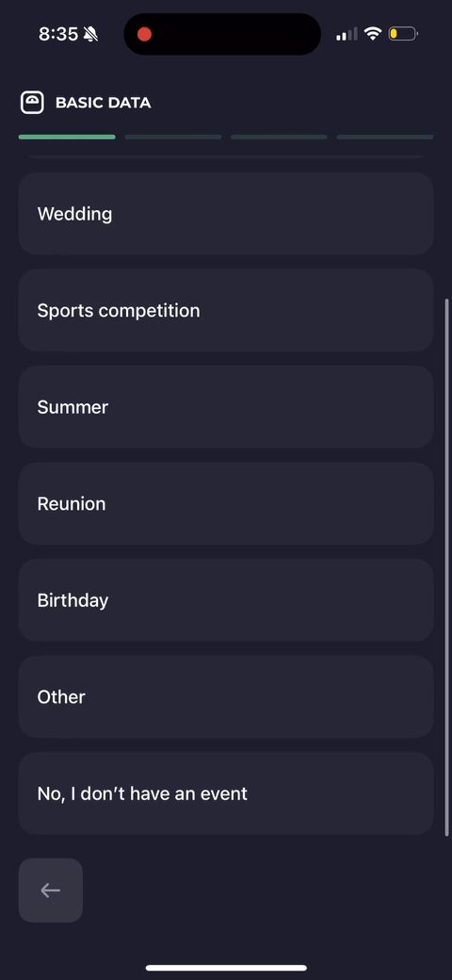Choose No, I don't have an event
The width and height of the screenshot is (452, 980).
coord(226,793)
